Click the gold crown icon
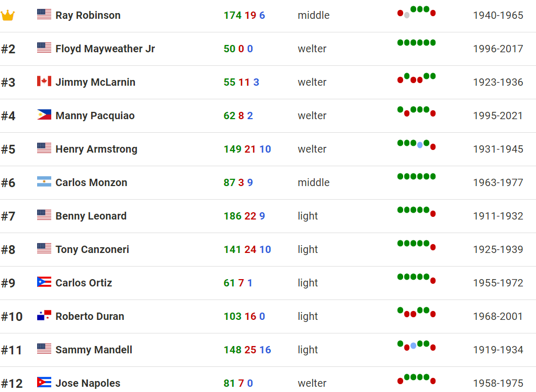Image resolution: width=536 pixels, height=392 pixels. pyautogui.click(x=7, y=15)
